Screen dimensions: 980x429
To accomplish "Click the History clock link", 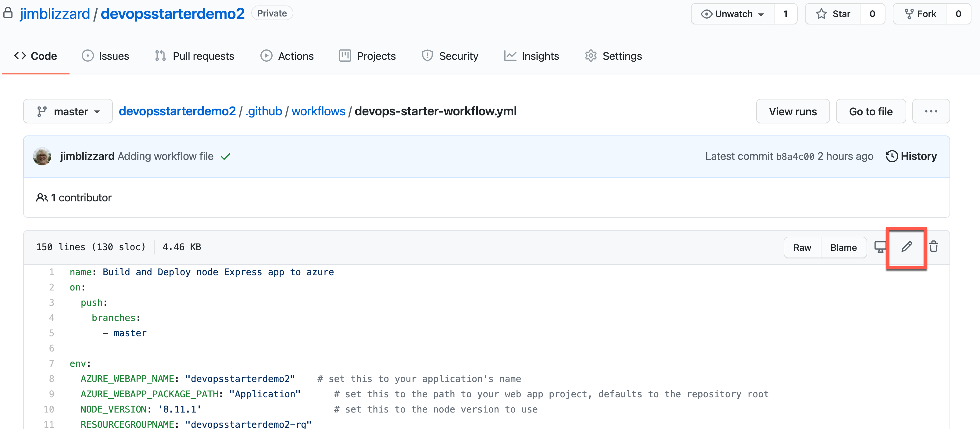I will pyautogui.click(x=911, y=156).
